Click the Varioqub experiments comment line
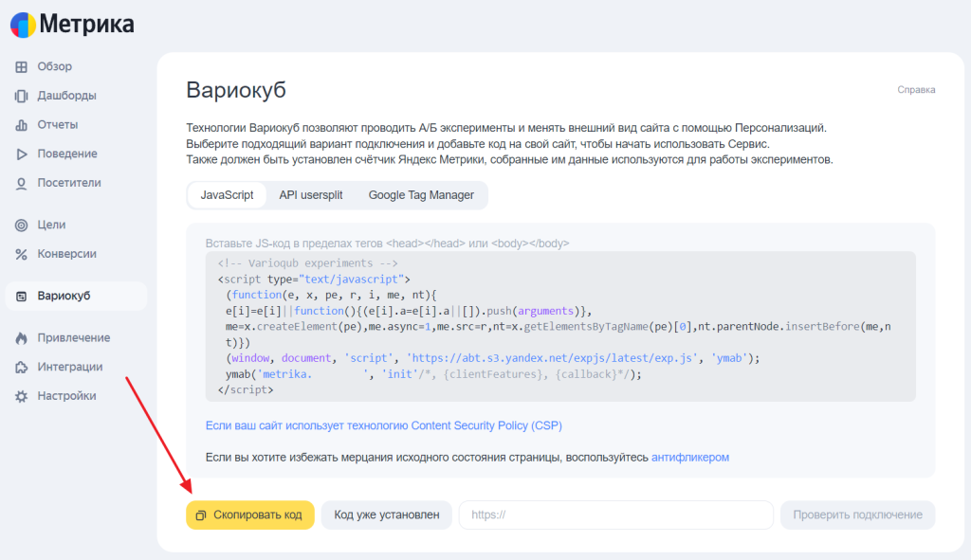The height and width of the screenshot is (560, 971). pos(308,263)
